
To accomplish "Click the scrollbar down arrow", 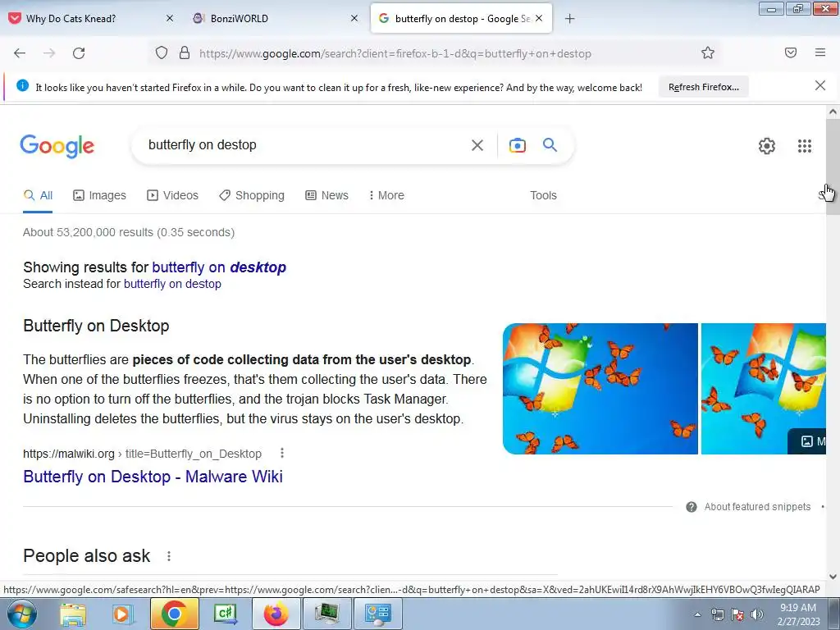I will 833,577.
